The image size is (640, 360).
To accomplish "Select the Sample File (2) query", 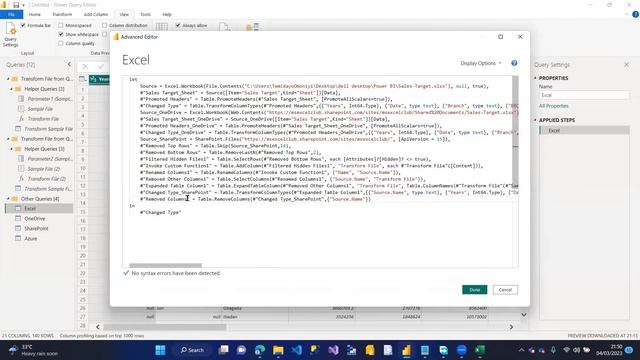I will click(x=44, y=169).
